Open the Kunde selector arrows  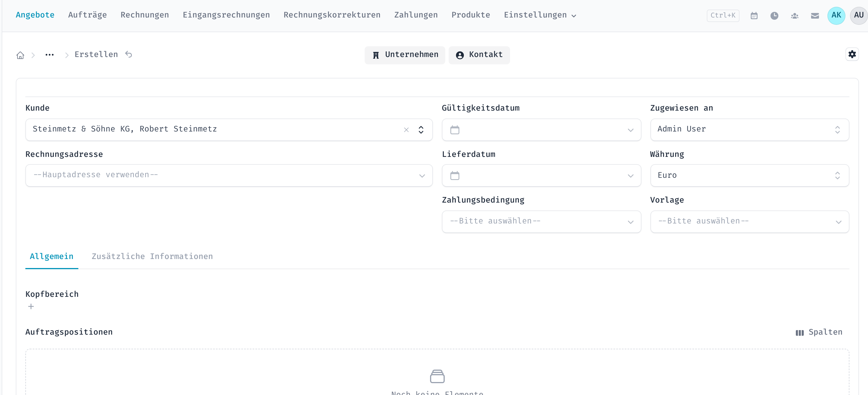click(x=421, y=130)
